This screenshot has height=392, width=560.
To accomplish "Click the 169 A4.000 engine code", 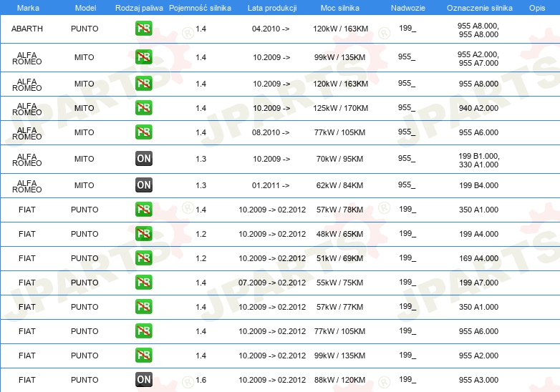I will 478,258.
